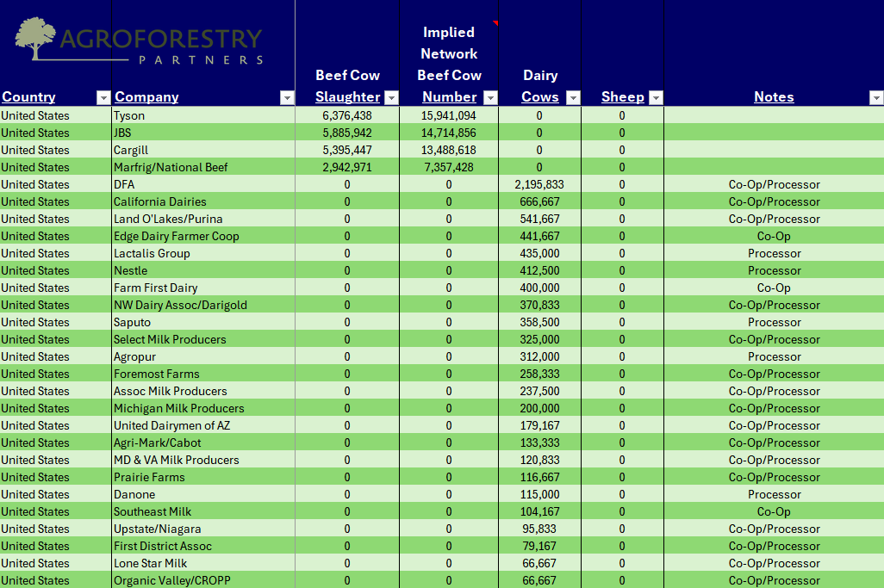
Task: Select dairy cows value 95,833
Action: click(539, 529)
